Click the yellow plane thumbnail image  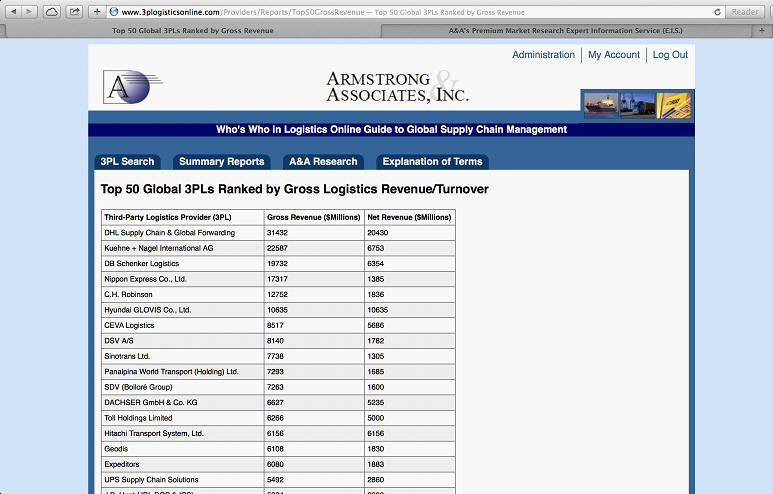point(674,105)
